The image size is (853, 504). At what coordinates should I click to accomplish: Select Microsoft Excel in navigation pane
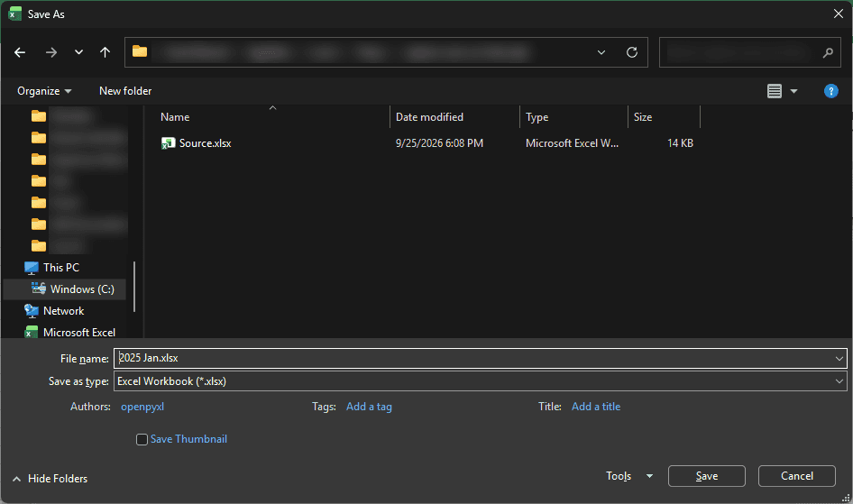78,332
